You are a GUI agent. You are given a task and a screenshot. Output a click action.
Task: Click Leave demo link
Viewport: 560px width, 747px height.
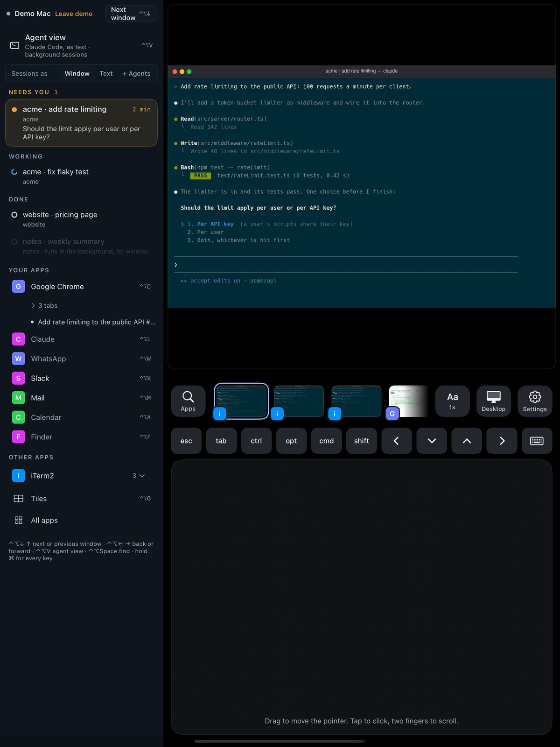74,14
